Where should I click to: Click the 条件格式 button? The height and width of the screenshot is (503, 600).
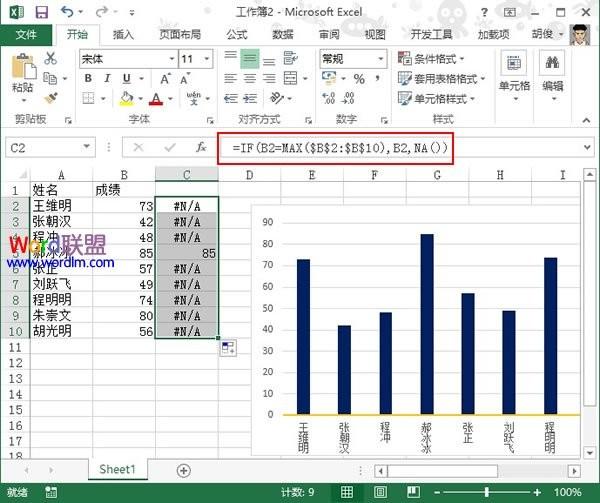coord(441,59)
